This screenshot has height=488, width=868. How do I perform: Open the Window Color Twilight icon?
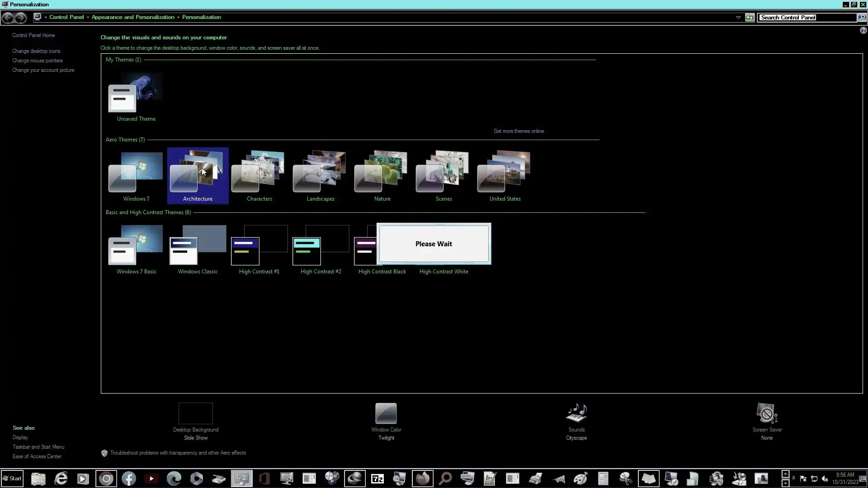[x=386, y=413]
